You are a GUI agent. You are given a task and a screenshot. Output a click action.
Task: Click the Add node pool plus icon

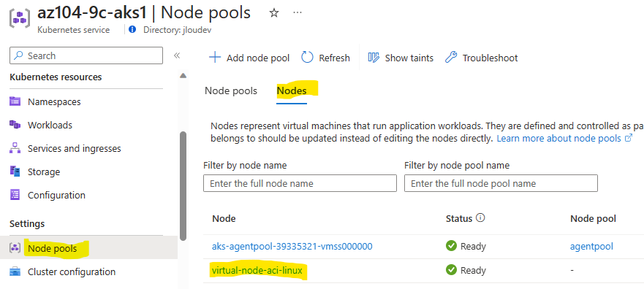click(x=215, y=58)
